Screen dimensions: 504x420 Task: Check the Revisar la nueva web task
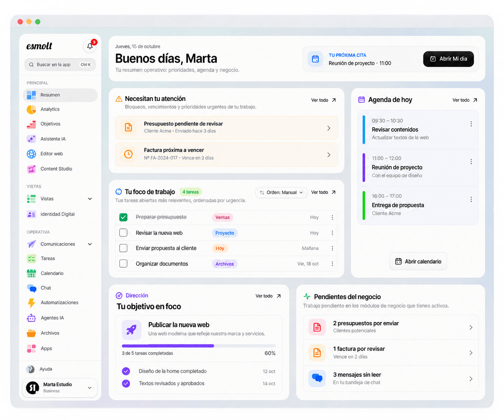pyautogui.click(x=124, y=233)
